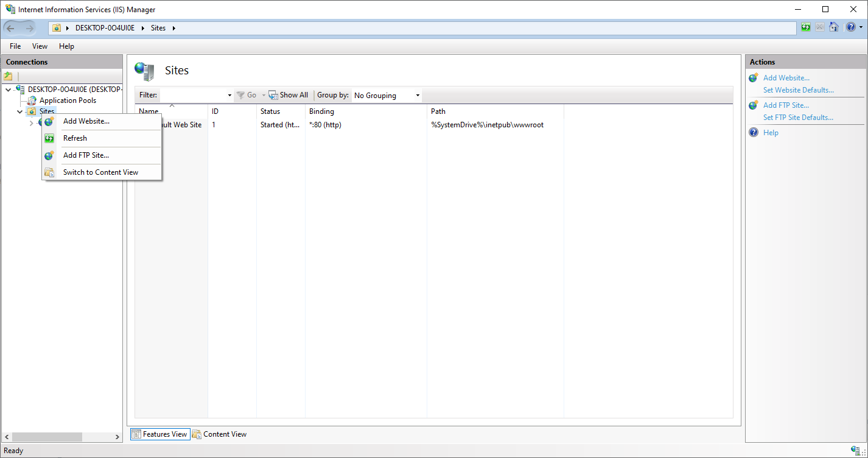Select the Web Site row by its name
This screenshot has width=868, height=458.
click(x=181, y=125)
